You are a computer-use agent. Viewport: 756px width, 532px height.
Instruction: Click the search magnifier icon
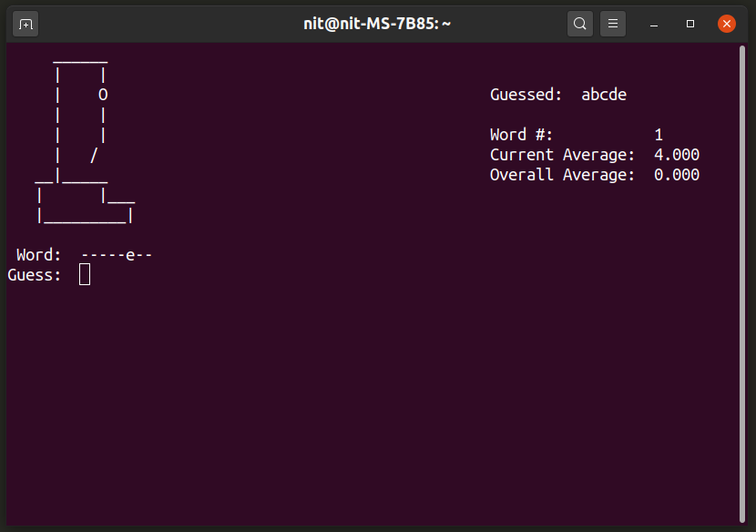pyautogui.click(x=580, y=24)
